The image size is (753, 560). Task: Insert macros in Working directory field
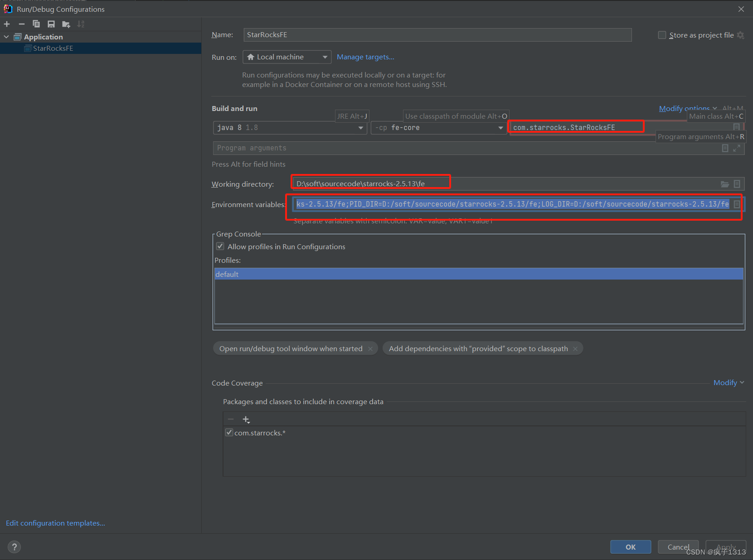[737, 184]
